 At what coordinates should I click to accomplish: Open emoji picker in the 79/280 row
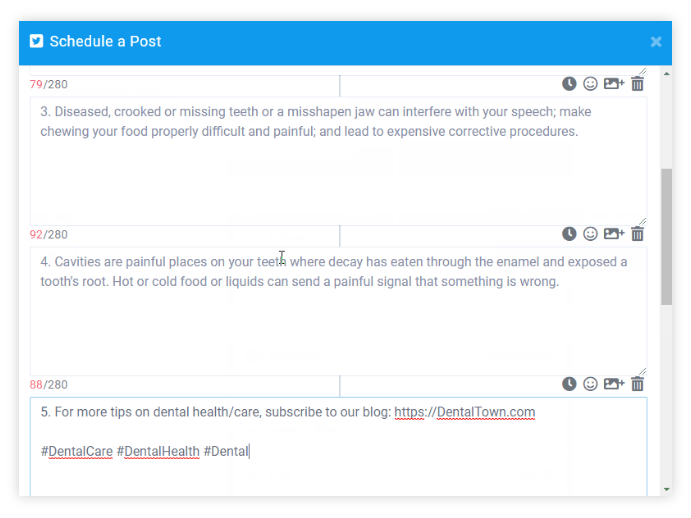(590, 84)
